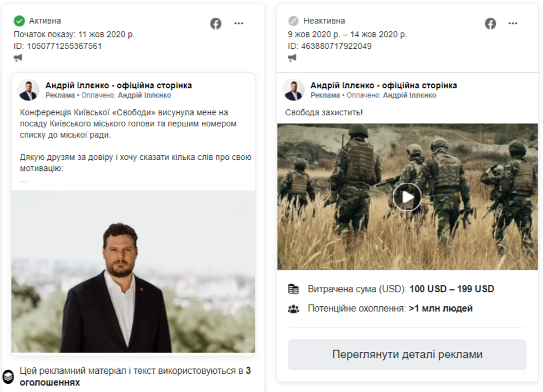Viewport: 543px width, 392px height.
Task: Open the three-dots menu on the inactive ad
Action: tap(513, 24)
